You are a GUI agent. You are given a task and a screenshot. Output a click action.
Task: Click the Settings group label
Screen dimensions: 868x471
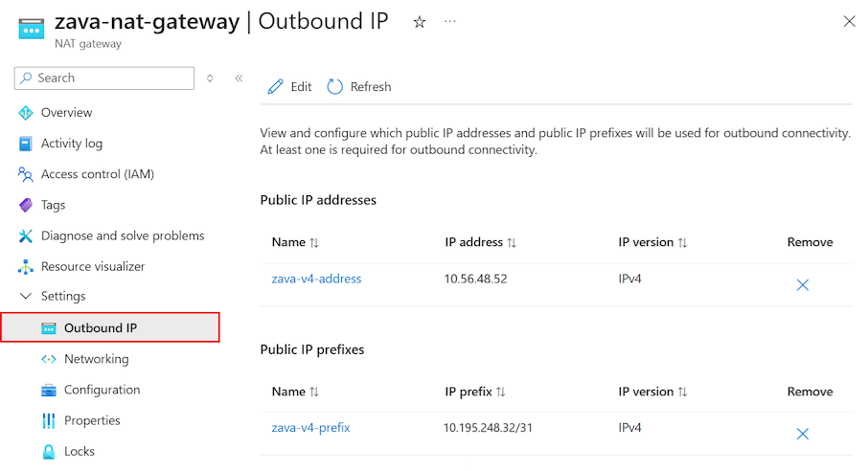tap(63, 296)
